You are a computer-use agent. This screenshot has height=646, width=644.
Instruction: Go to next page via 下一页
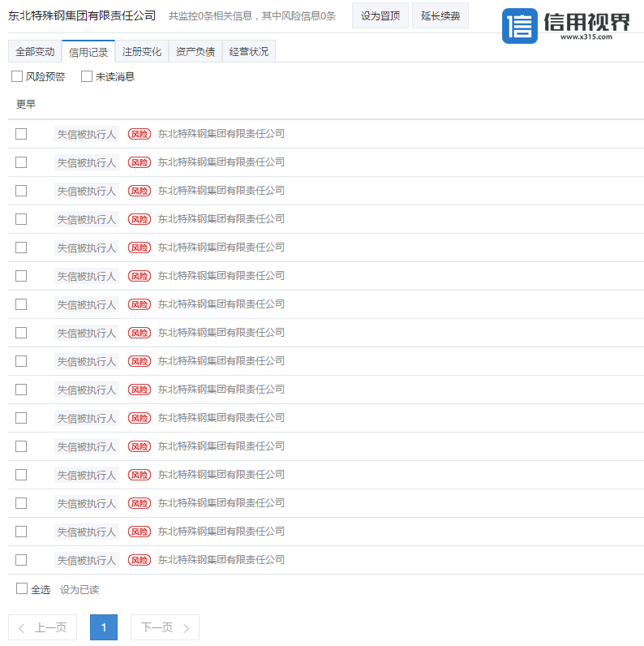click(x=165, y=627)
